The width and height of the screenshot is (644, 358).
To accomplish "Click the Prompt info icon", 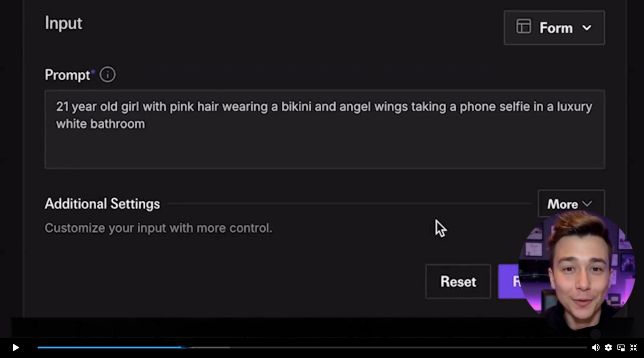I will pyautogui.click(x=108, y=75).
